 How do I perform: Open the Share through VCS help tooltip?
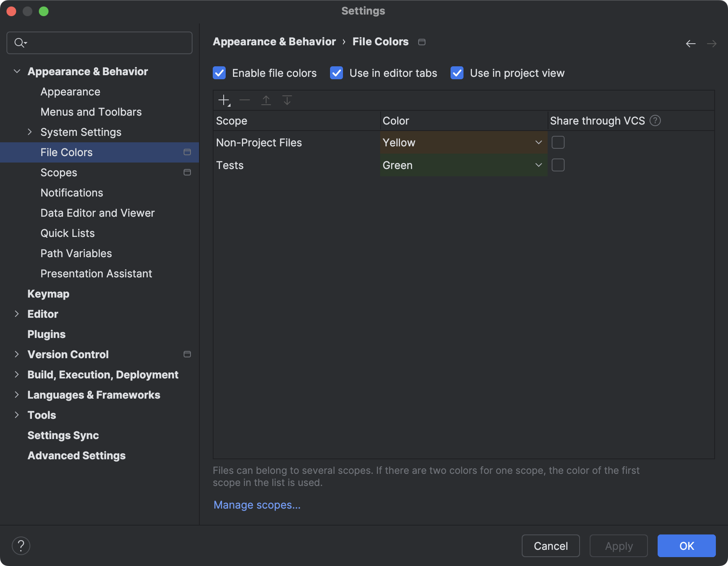[x=656, y=120]
